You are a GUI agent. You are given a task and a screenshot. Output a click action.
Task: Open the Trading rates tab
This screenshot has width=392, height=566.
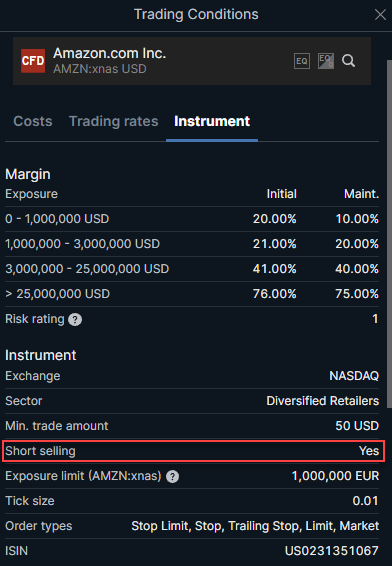113,121
